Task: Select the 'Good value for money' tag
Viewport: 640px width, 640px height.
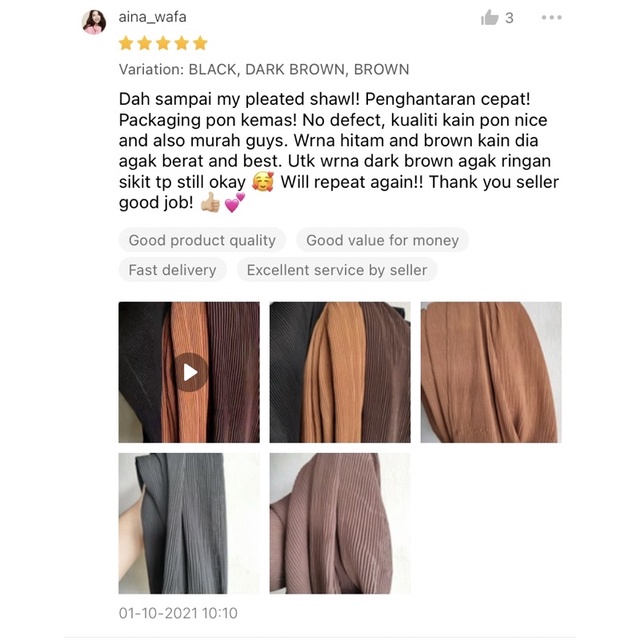Action: (x=382, y=240)
